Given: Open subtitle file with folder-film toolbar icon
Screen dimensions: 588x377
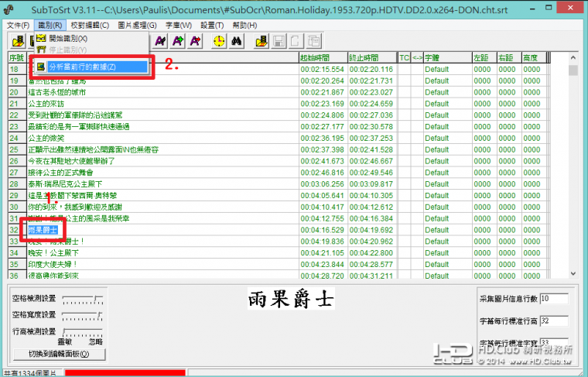Looking at the screenshot, I should pos(18,41).
